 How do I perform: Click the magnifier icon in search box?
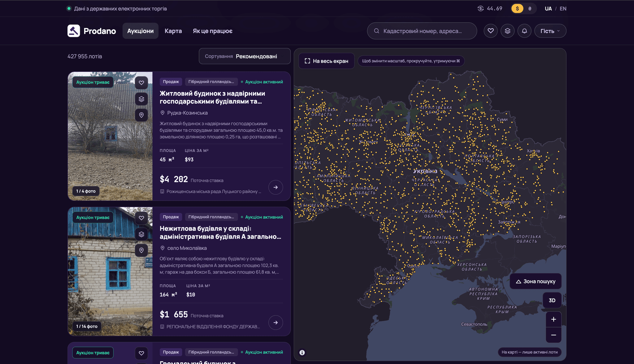[x=376, y=31]
